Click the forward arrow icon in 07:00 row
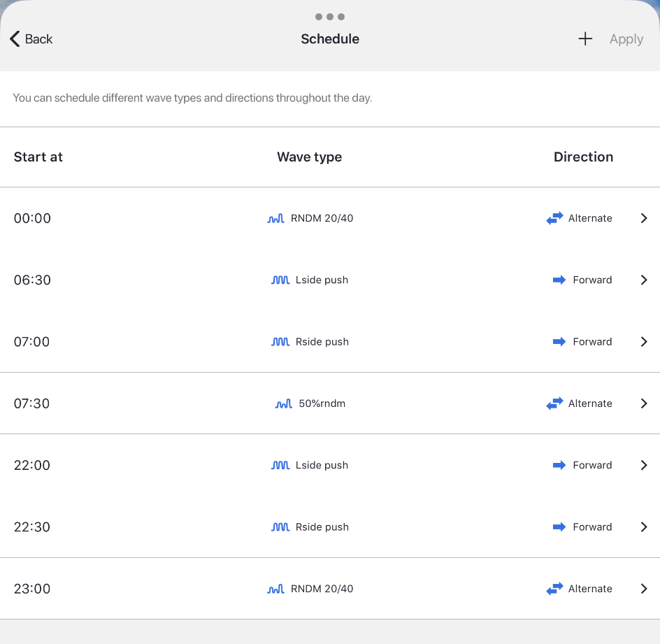 tap(559, 342)
